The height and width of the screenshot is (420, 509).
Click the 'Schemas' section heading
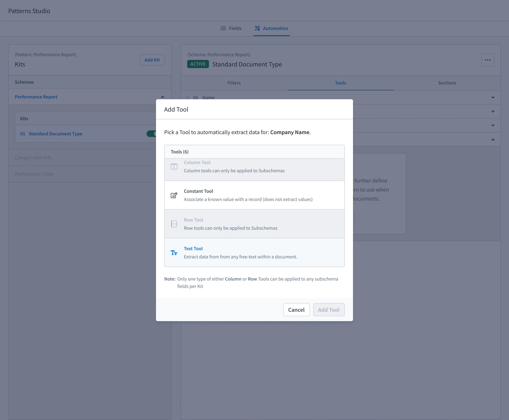click(24, 82)
